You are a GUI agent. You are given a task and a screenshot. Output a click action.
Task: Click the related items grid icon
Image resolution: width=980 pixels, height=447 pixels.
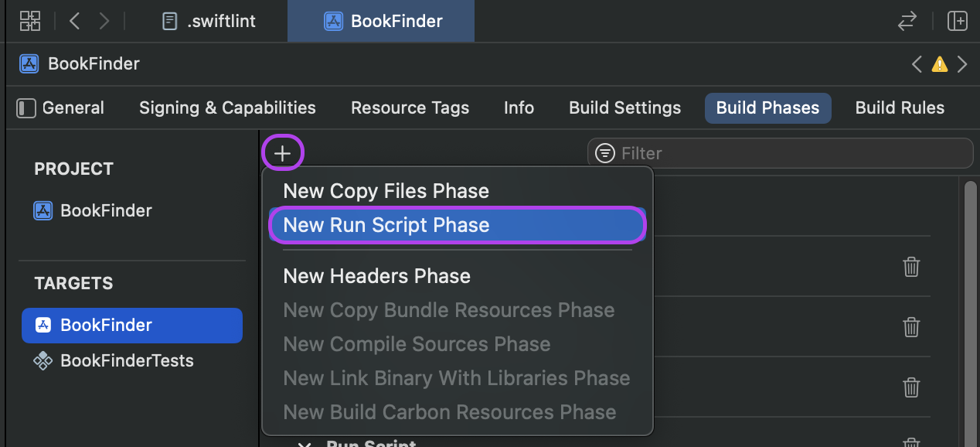tap(30, 21)
